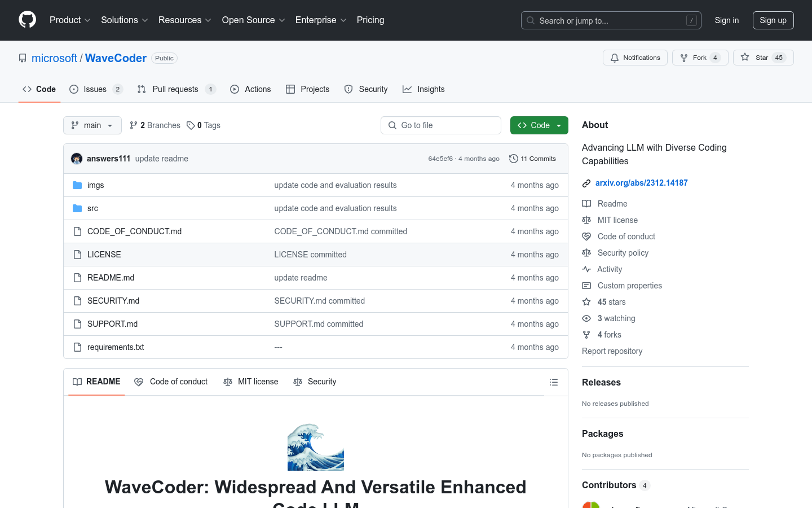This screenshot has width=812, height=508.
Task: Open the Contributors section link
Action: pyautogui.click(x=616, y=485)
